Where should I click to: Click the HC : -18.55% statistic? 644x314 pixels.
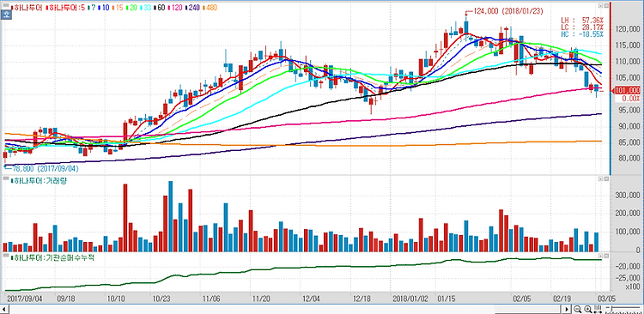582,34
